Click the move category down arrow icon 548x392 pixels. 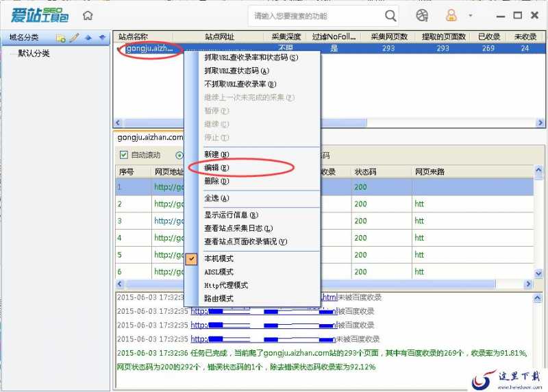102,38
